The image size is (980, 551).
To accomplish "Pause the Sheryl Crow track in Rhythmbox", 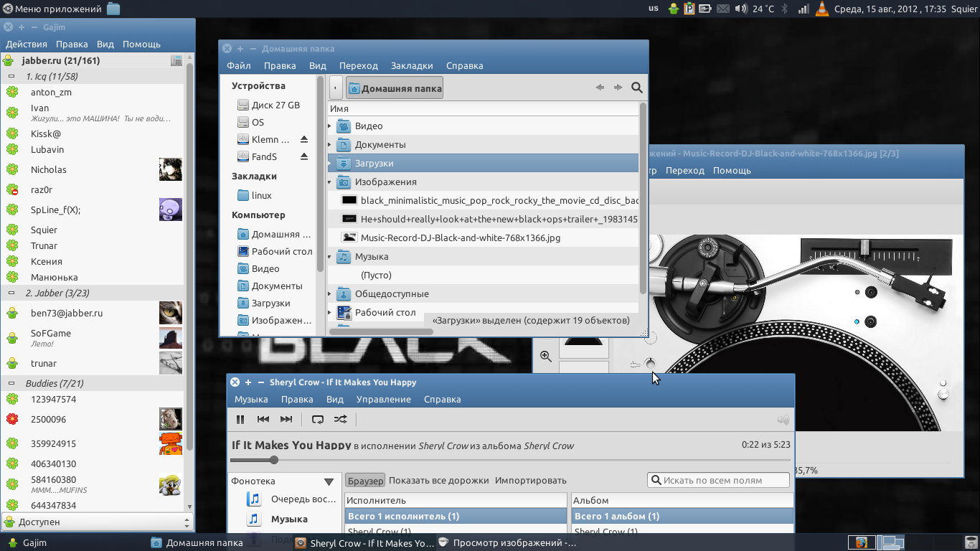I will [x=240, y=420].
